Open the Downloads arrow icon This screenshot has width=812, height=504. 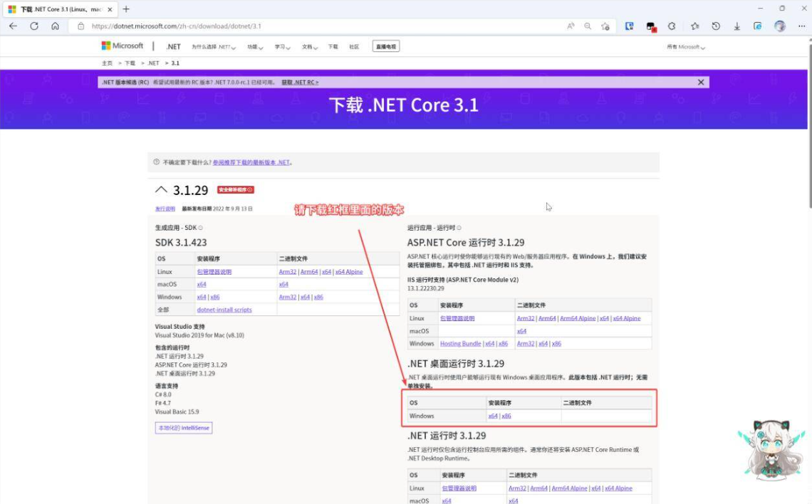(737, 26)
